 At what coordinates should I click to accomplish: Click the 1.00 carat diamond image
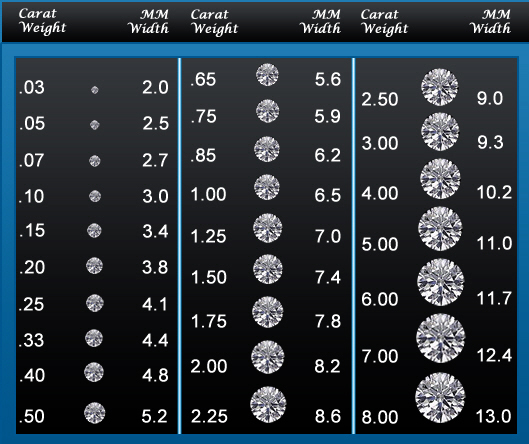tap(267, 187)
